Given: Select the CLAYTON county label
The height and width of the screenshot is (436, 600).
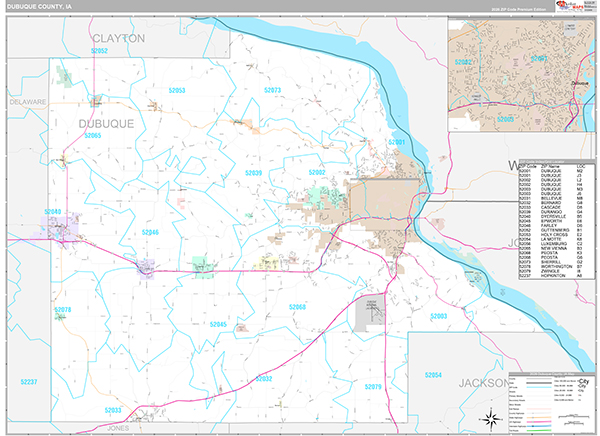Looking at the screenshot, I should [119, 38].
